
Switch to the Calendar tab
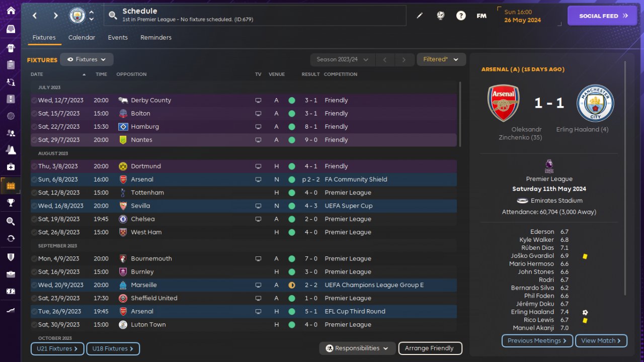click(x=82, y=38)
